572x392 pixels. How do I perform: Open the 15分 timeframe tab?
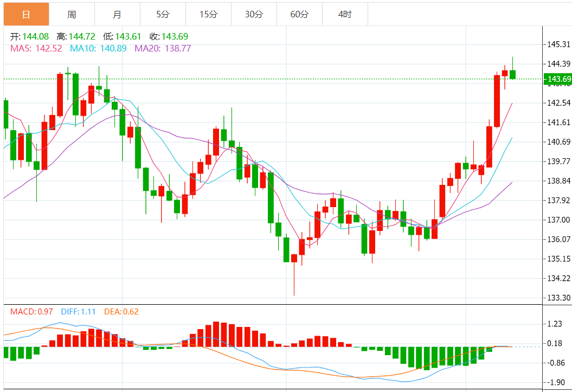(x=209, y=14)
